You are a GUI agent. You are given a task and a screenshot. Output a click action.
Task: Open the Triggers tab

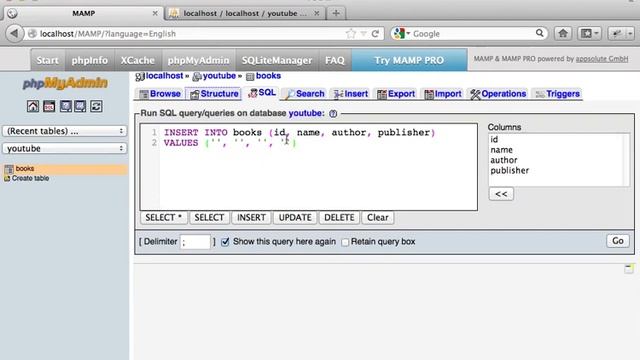click(x=558, y=94)
